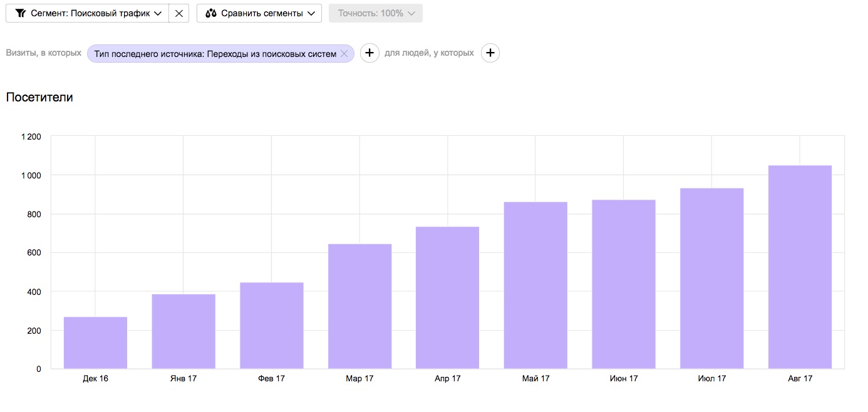
Task: Add visit condition with plus after filter chip
Action: click(369, 53)
